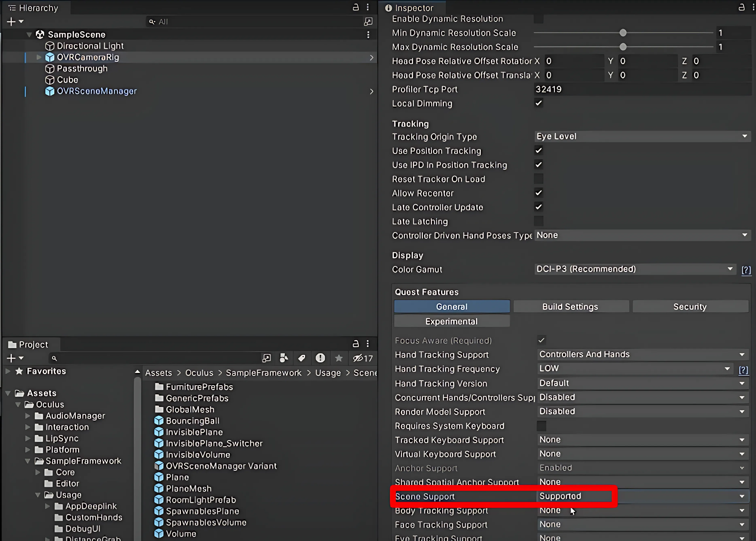756x541 pixels.
Task: Check the Late Latching checkbox
Action: (538, 221)
